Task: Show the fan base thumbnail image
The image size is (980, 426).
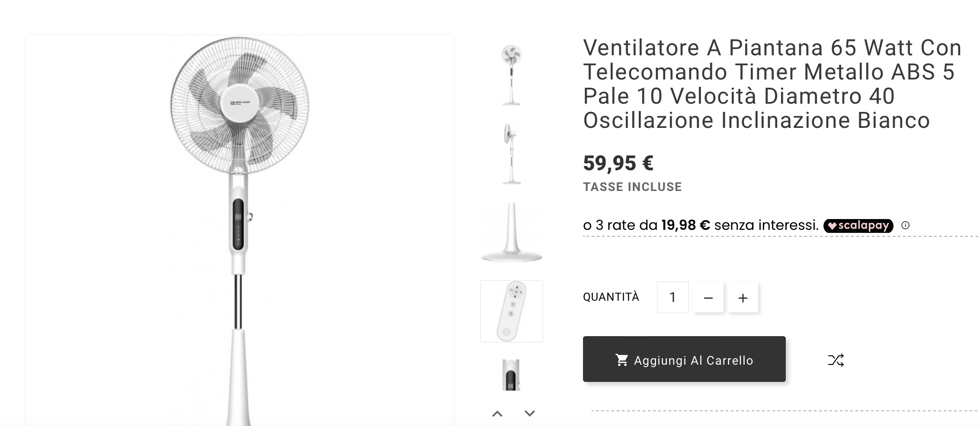Action: [x=511, y=232]
